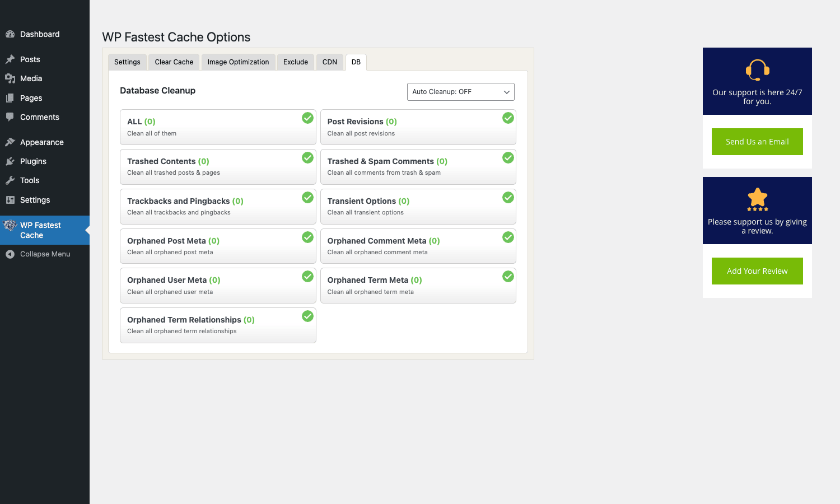Switch to the Settings tab
This screenshot has width=840, height=504.
point(127,62)
